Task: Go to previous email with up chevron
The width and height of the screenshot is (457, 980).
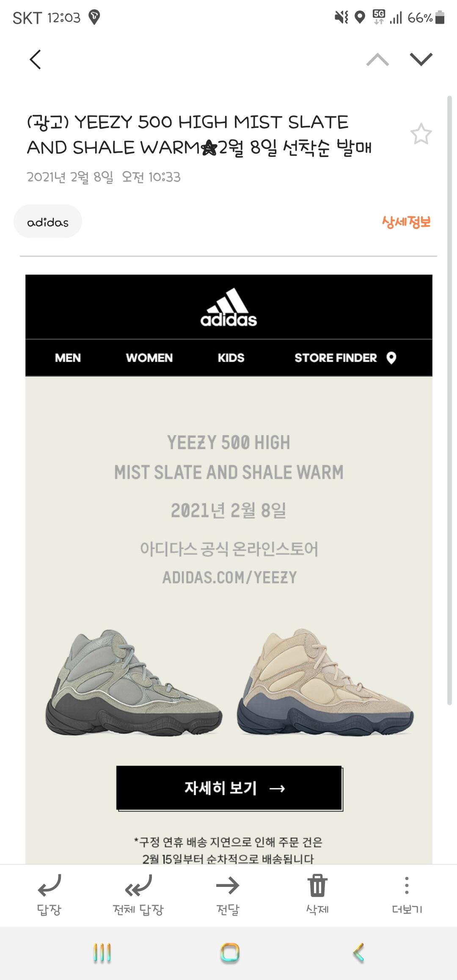Action: coord(377,60)
